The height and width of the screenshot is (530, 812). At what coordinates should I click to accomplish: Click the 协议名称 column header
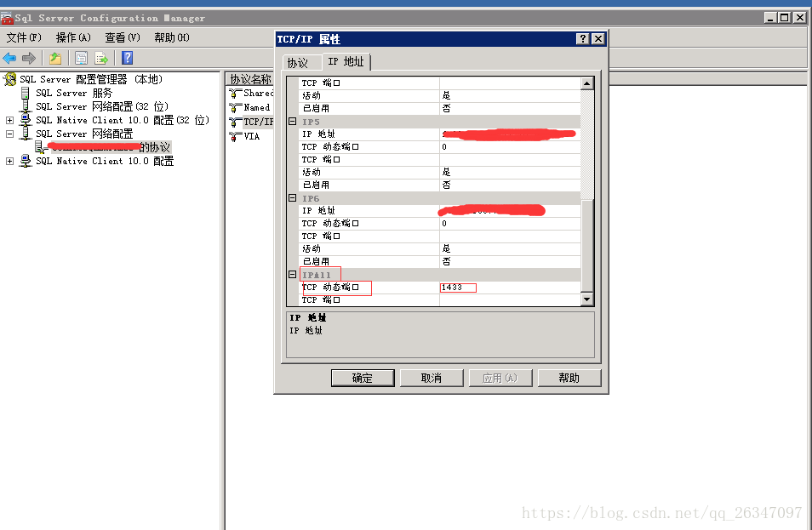(250, 79)
